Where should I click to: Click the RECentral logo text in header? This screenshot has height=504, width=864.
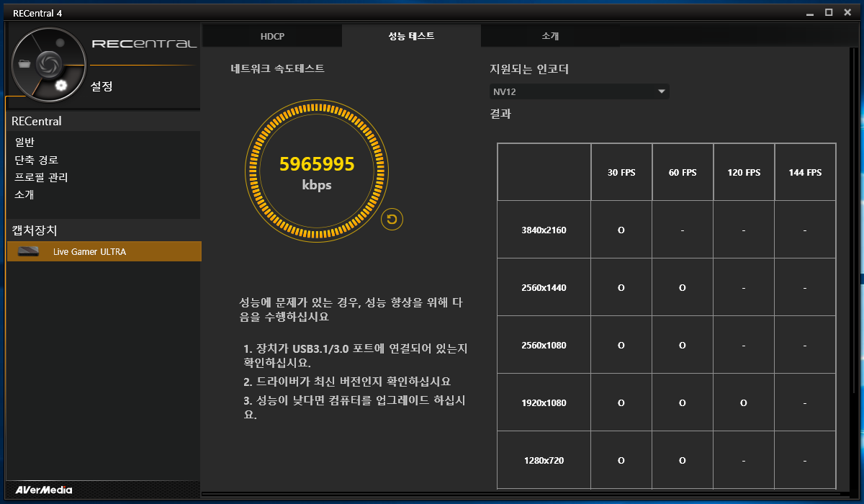coord(144,44)
